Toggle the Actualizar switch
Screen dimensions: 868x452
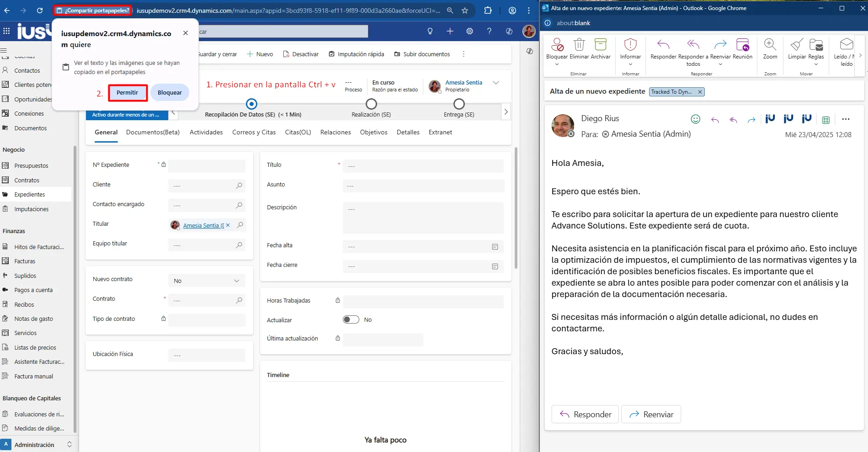tap(351, 319)
